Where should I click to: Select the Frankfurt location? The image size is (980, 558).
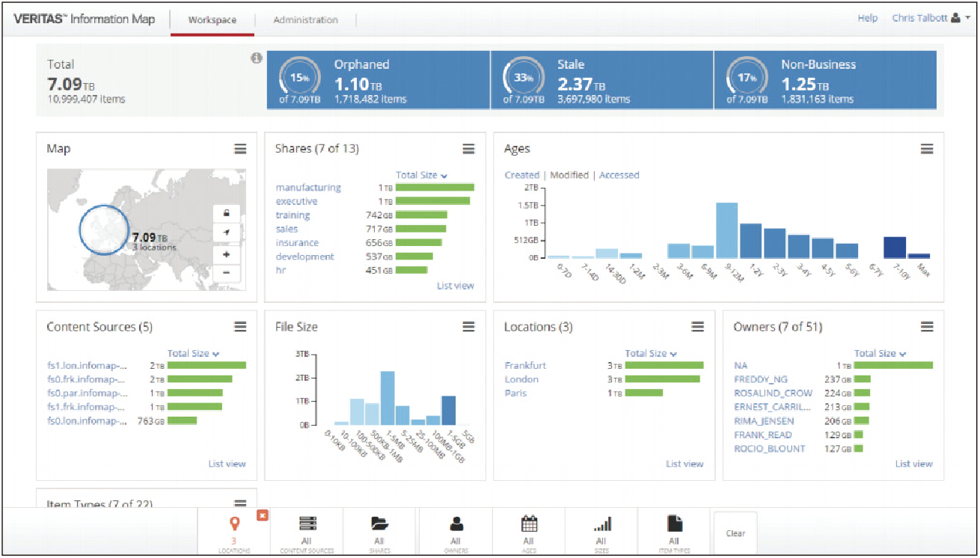[x=525, y=366]
